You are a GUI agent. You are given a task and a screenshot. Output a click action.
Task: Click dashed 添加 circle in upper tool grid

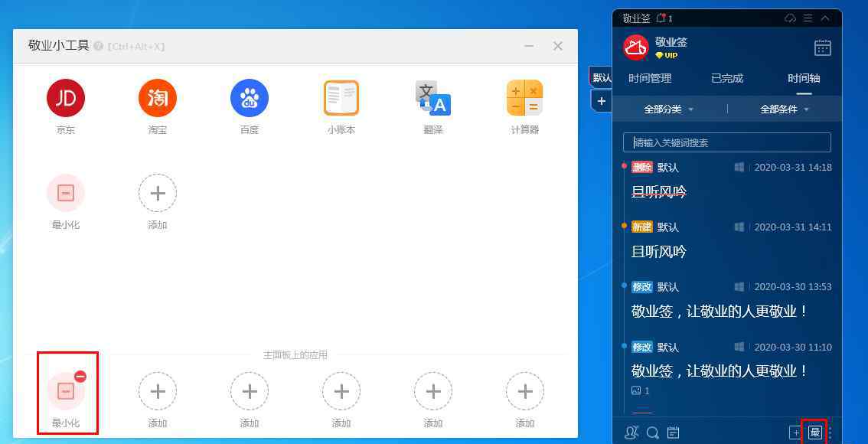point(158,193)
